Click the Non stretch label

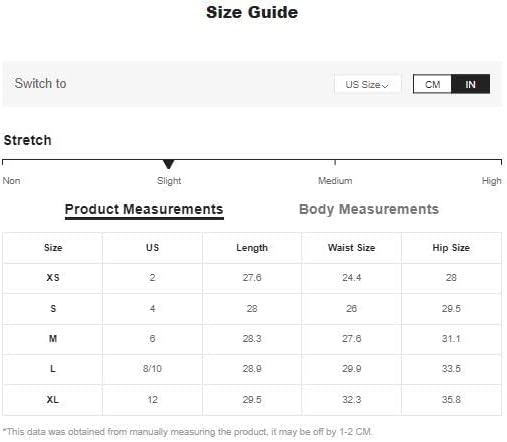coord(11,181)
